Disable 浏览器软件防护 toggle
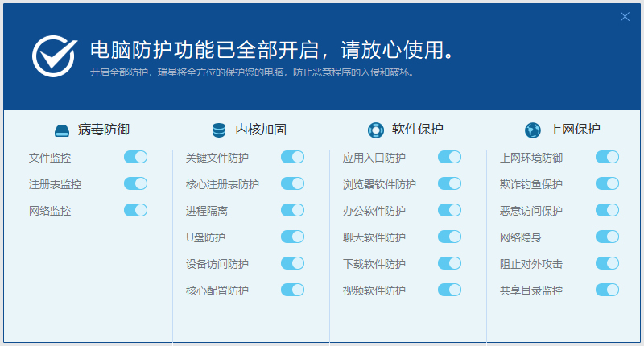This screenshot has width=644, height=346. click(x=449, y=184)
